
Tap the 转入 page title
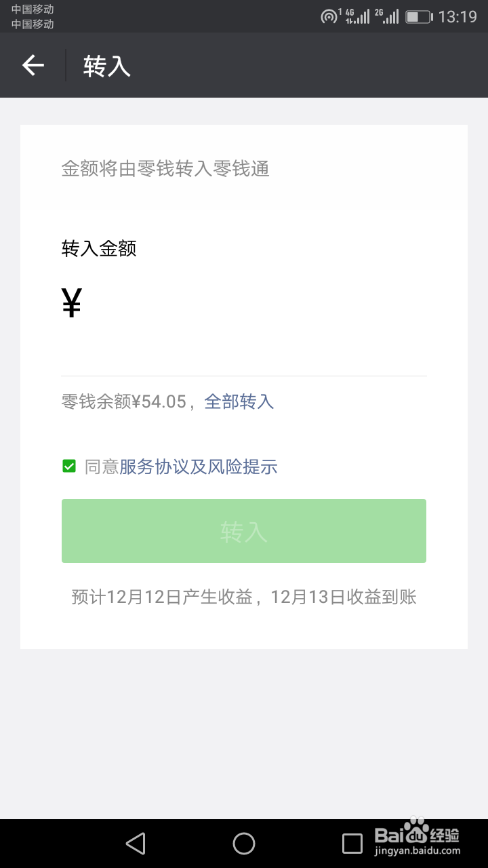106,66
